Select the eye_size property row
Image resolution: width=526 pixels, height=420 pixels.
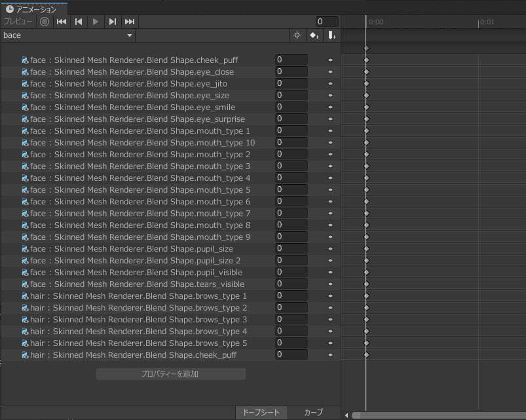[x=170, y=95]
